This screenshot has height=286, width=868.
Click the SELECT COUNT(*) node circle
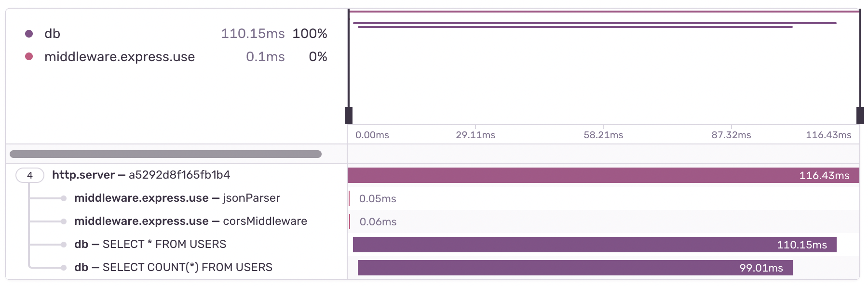tap(64, 267)
